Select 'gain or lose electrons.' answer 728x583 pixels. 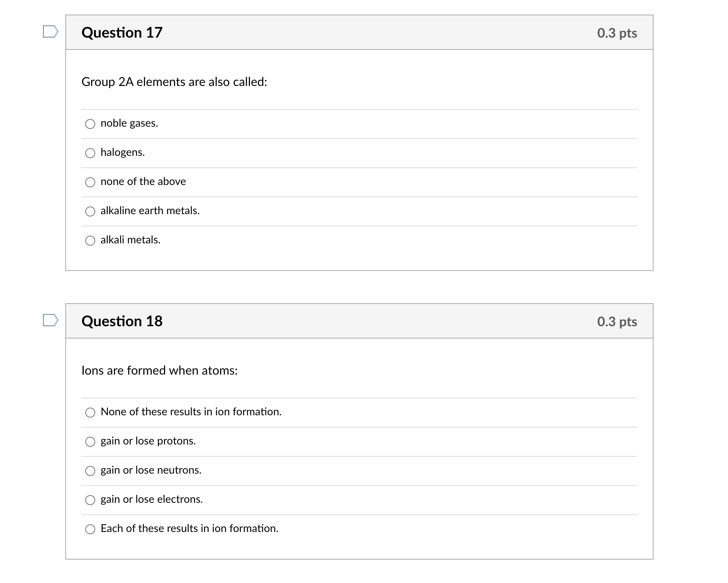[90, 500]
